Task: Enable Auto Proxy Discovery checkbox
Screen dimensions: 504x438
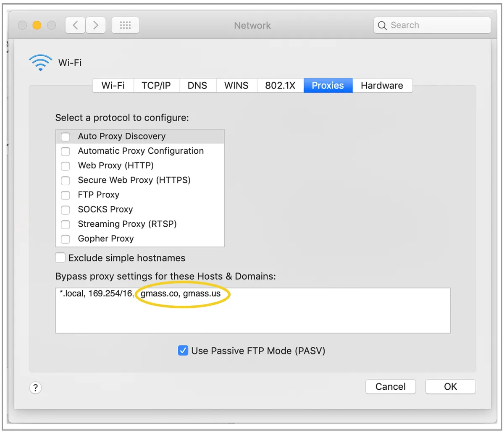Action: 66,137
